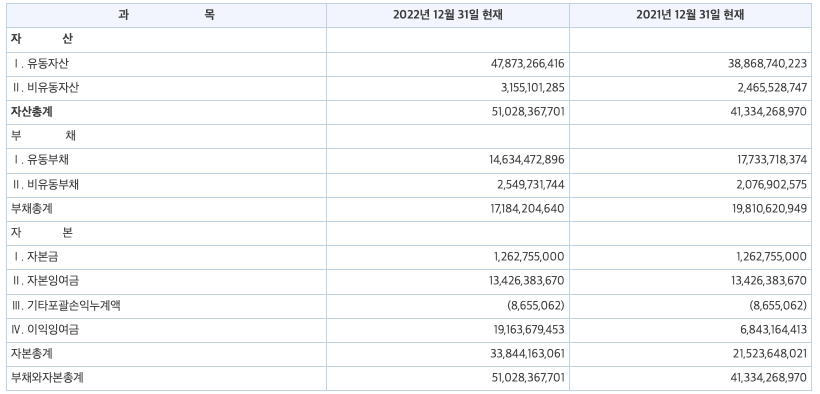
Task: Click the '부채총계' row label
Action: click(32, 209)
